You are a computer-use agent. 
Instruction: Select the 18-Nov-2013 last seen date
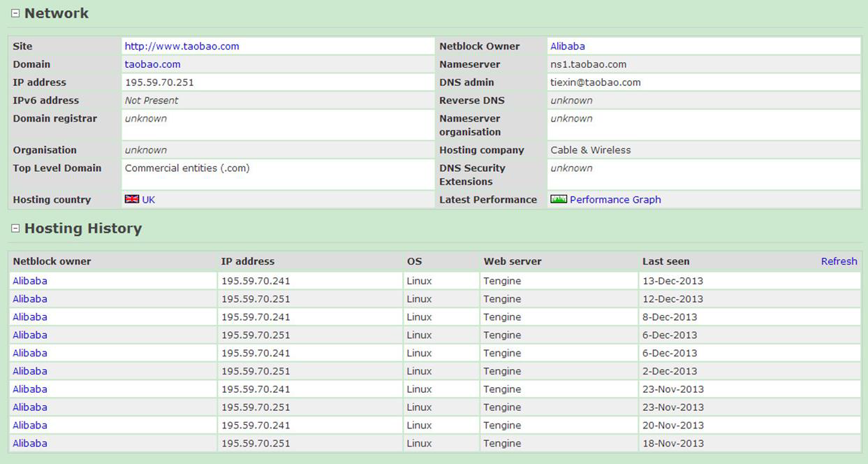click(673, 443)
